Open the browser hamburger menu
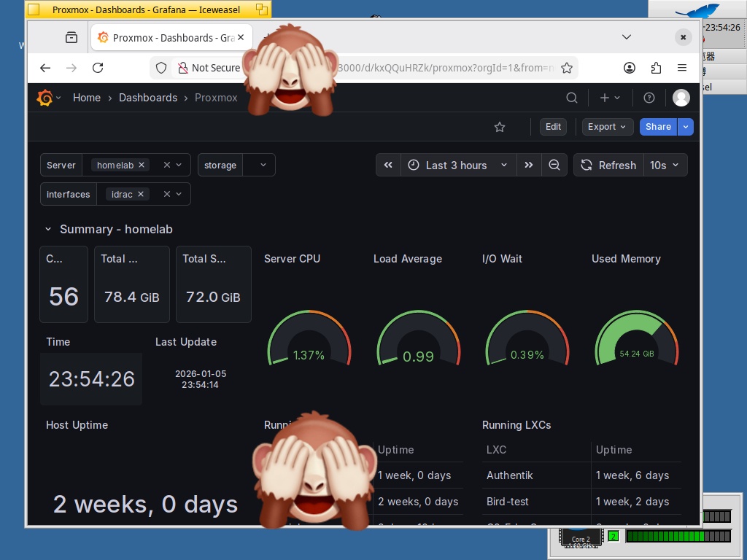This screenshot has height=560, width=747. (x=682, y=68)
